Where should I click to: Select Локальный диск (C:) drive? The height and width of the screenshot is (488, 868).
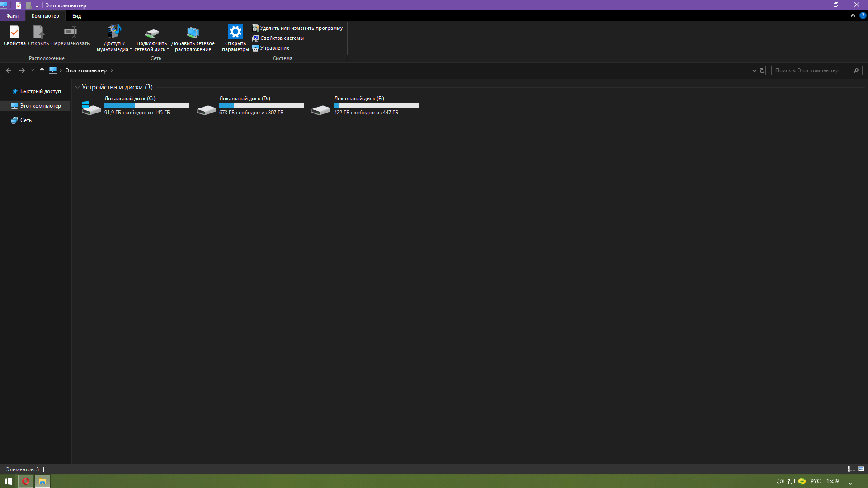pos(135,105)
